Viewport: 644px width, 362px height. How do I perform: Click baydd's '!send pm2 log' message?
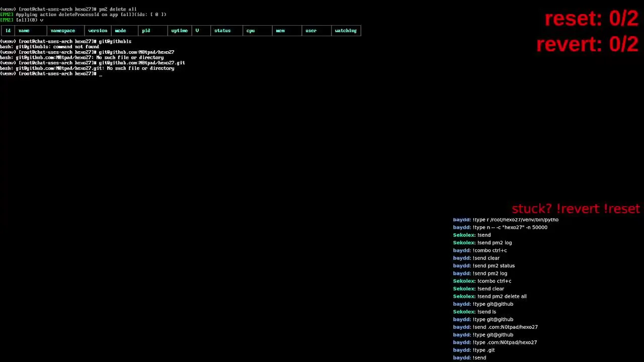[480, 274]
